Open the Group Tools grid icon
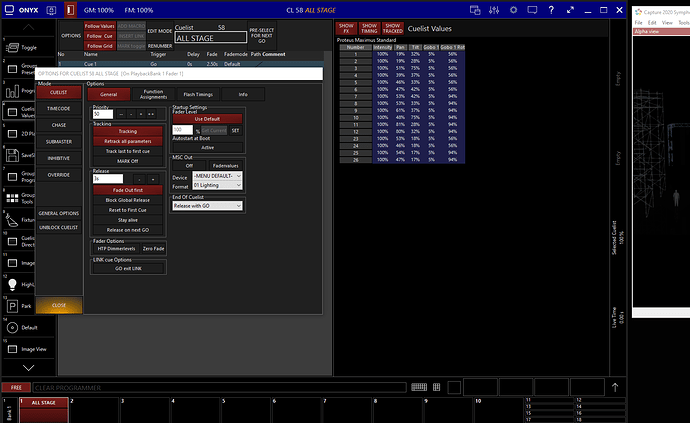690x423 pixels. coord(12,198)
